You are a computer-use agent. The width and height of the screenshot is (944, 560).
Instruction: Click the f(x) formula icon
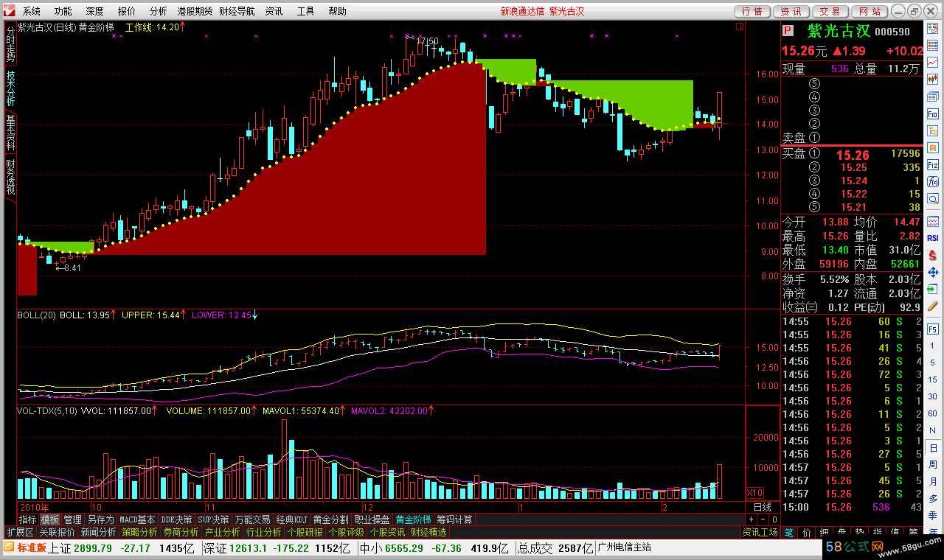(933, 182)
